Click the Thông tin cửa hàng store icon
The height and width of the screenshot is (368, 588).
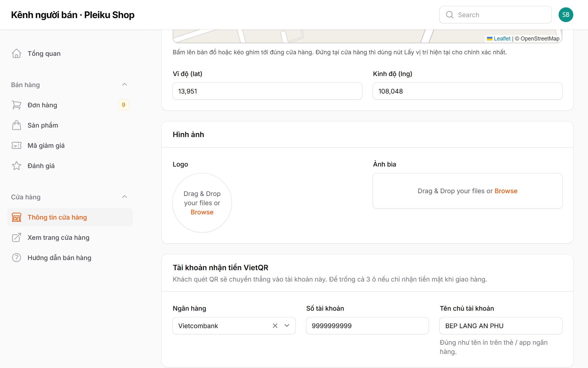pyautogui.click(x=17, y=217)
